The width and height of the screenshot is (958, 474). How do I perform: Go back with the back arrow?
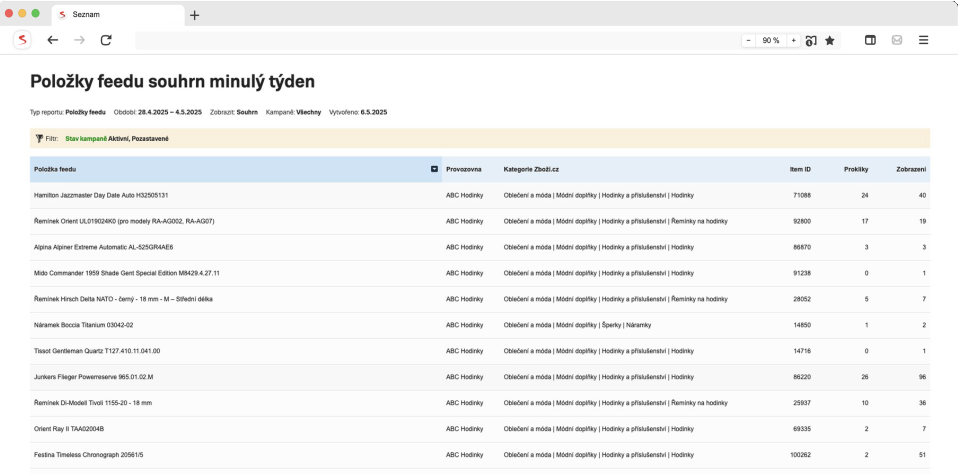53,40
